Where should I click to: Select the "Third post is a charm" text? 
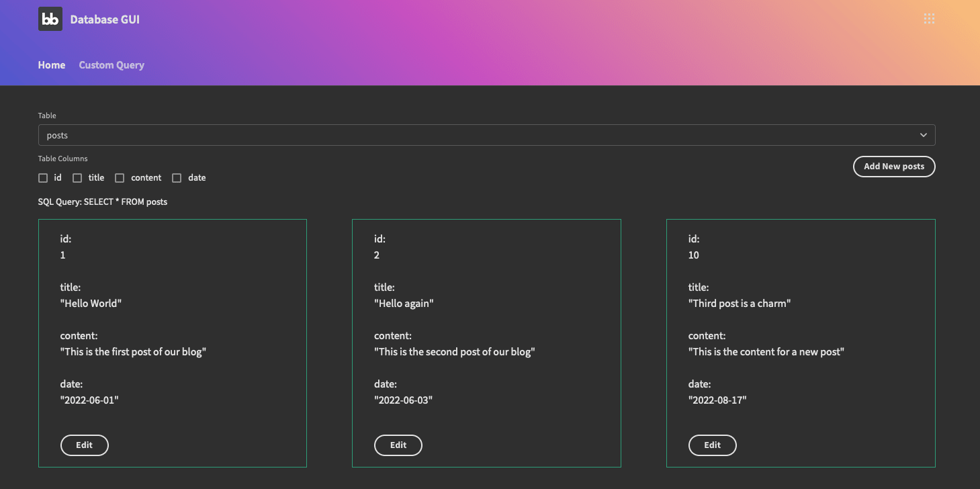[x=740, y=304]
